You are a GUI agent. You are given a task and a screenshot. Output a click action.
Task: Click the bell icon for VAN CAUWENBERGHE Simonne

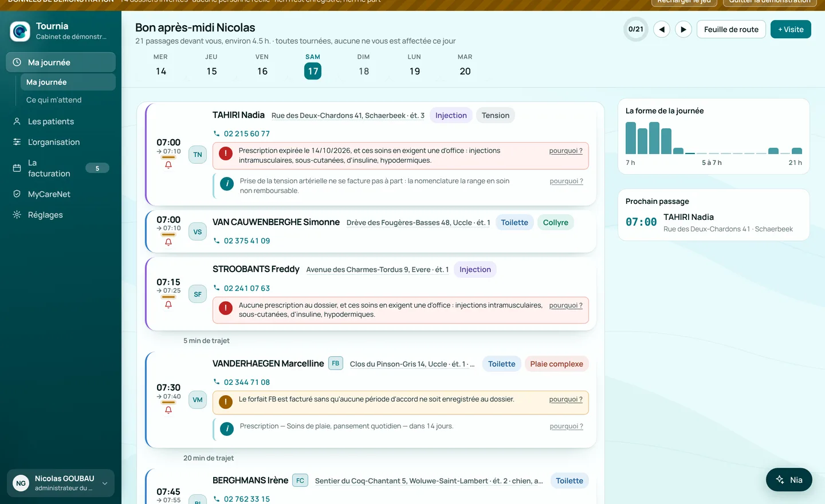pos(168,242)
